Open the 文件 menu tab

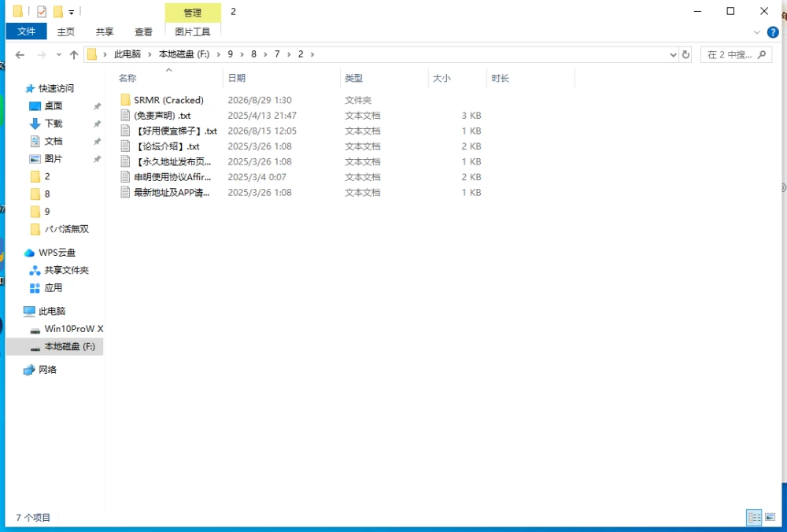(26, 31)
